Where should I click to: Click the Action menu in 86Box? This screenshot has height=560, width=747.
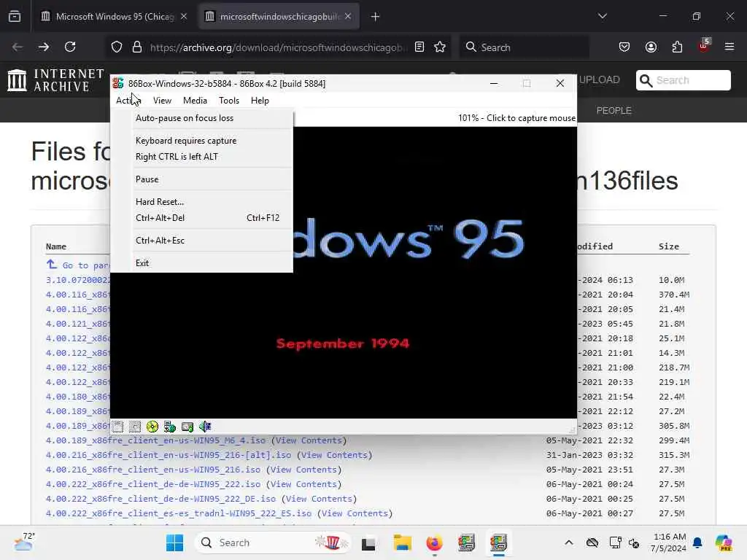(x=127, y=101)
